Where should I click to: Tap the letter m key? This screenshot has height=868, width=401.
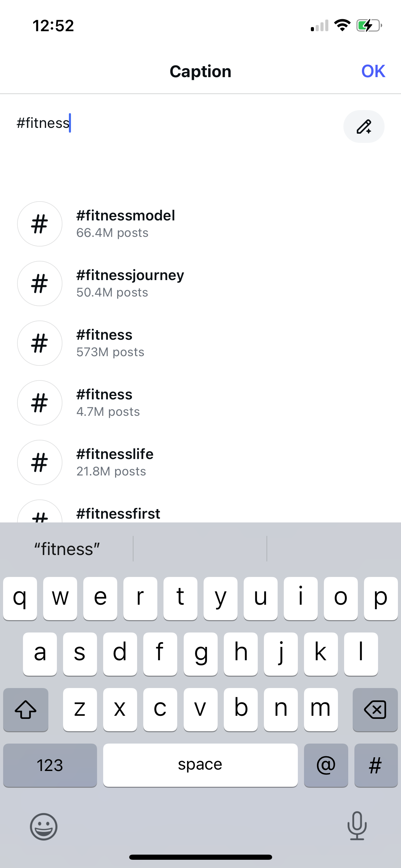(x=320, y=709)
